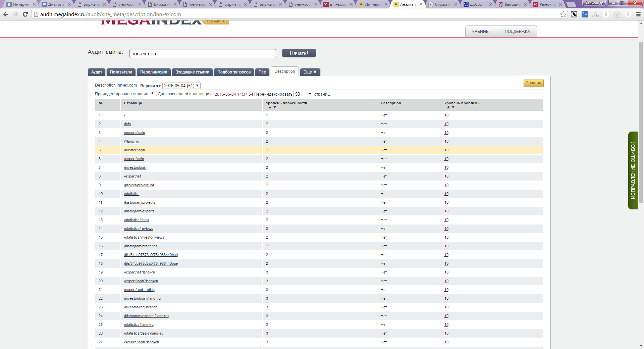Expand the 'Еще' dropdown tab
This screenshot has height=349, width=644.
(x=310, y=72)
